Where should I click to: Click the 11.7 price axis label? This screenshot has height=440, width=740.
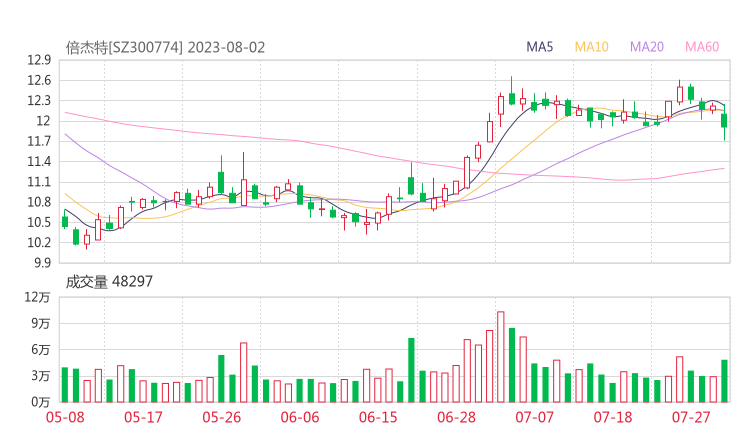coord(39,141)
